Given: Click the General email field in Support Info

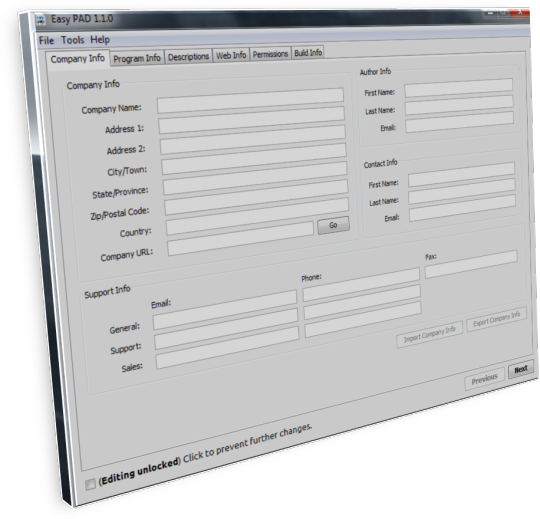Looking at the screenshot, I should (x=225, y=310).
